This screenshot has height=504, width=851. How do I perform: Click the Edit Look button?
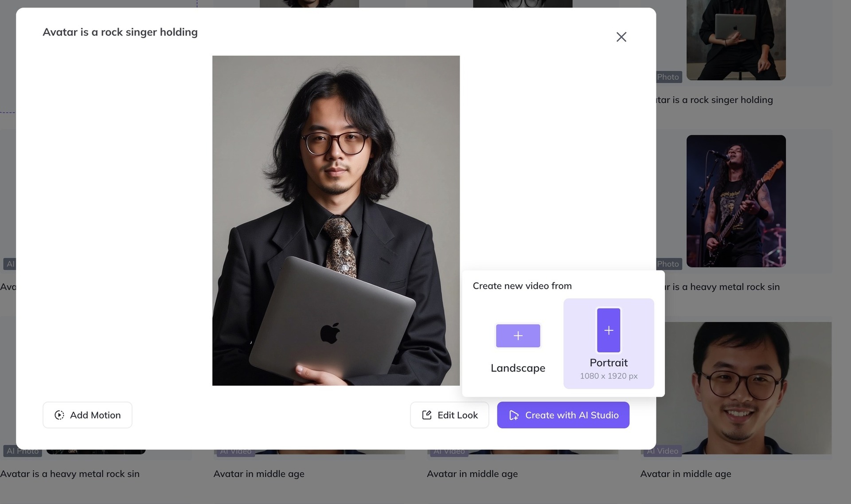point(449,415)
